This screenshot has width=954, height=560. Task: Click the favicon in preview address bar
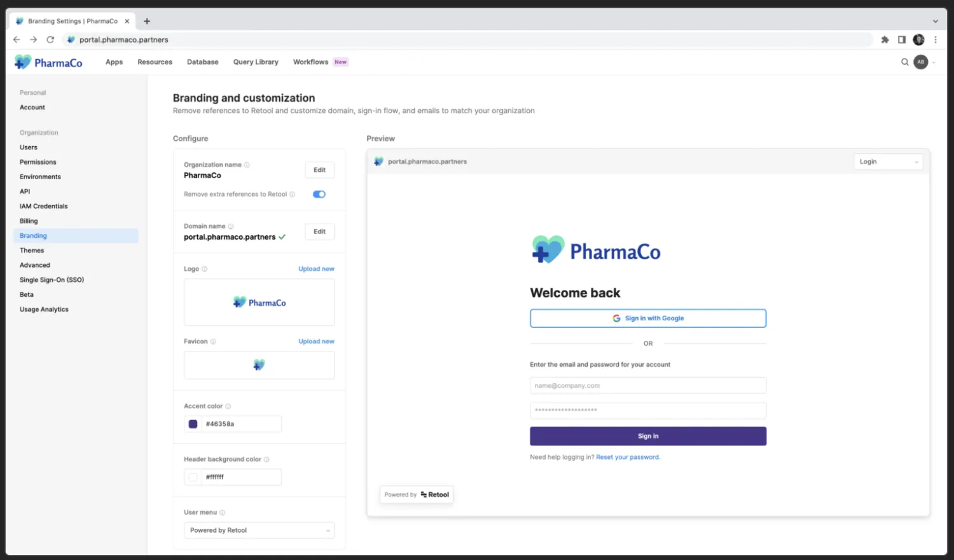click(x=378, y=161)
